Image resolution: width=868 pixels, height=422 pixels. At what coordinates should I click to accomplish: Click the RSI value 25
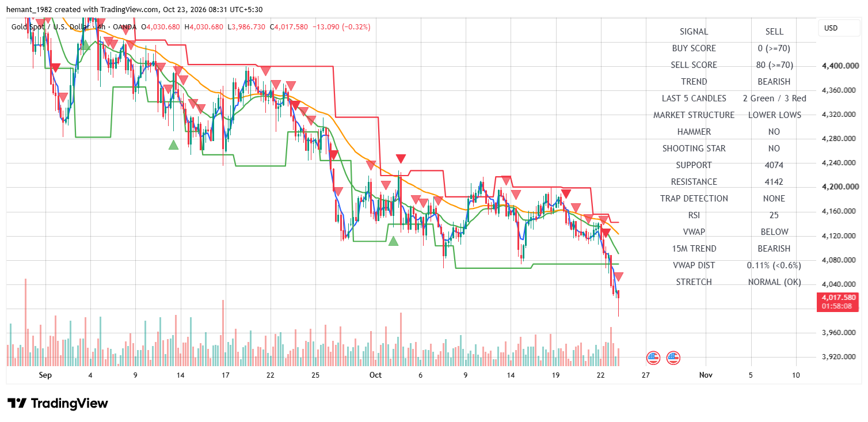(x=774, y=215)
